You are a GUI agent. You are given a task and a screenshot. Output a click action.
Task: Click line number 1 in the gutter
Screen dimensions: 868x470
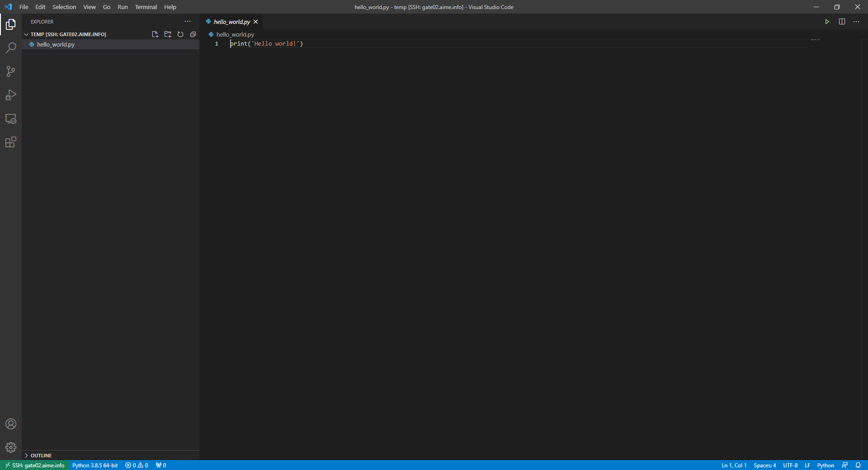point(217,44)
